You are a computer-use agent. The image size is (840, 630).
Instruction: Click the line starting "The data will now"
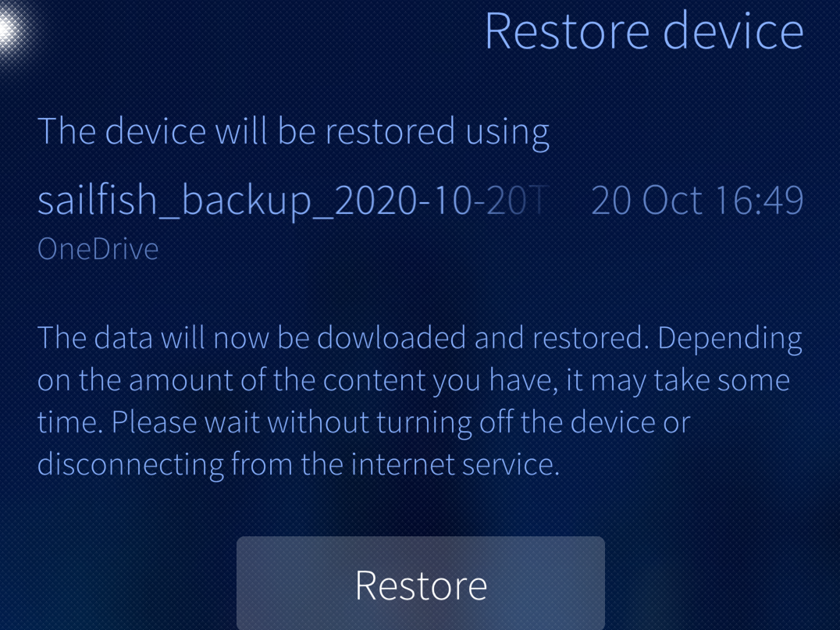(419, 339)
